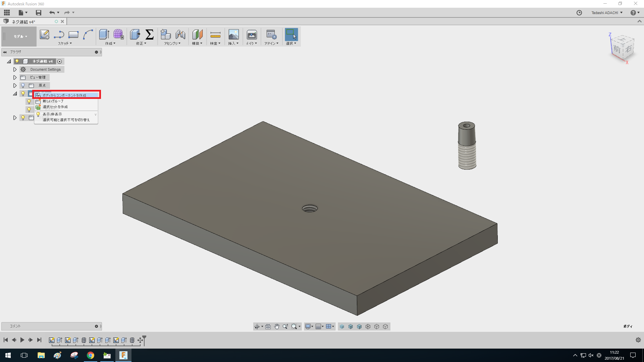Toggle lightbulb visibility of 原点 folder
644x362 pixels.
pyautogui.click(x=23, y=85)
